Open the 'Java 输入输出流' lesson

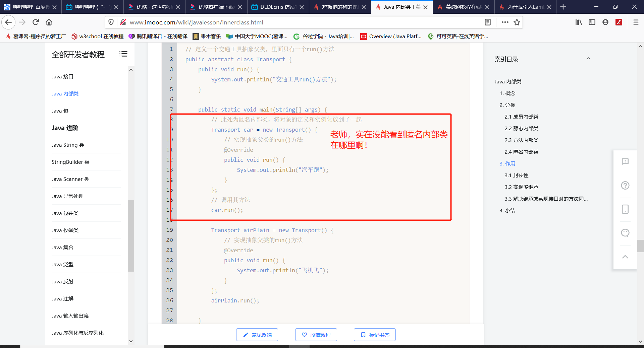tap(70, 316)
